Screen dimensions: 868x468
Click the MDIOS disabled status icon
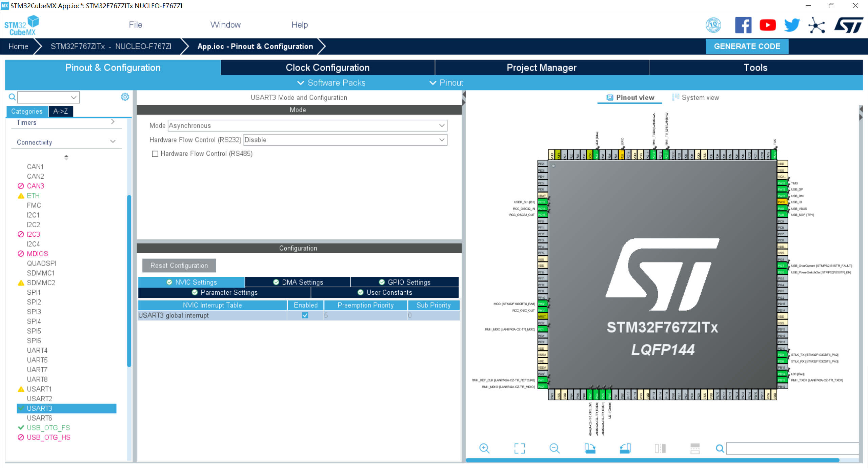pos(21,254)
